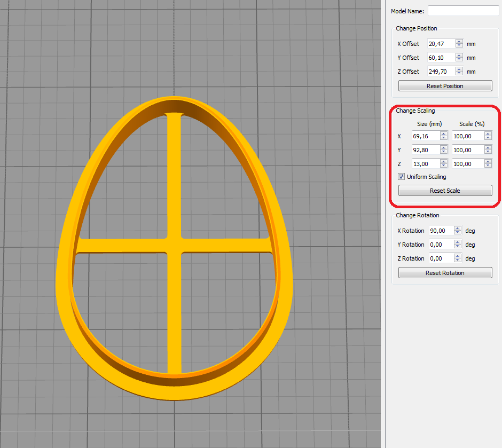Click the Reset Rotation button
The width and height of the screenshot is (502, 448).
point(445,273)
